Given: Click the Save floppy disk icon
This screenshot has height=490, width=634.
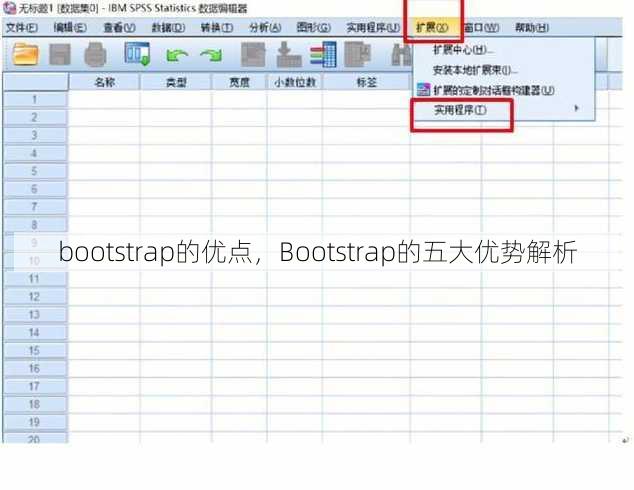Looking at the screenshot, I should coord(60,54).
